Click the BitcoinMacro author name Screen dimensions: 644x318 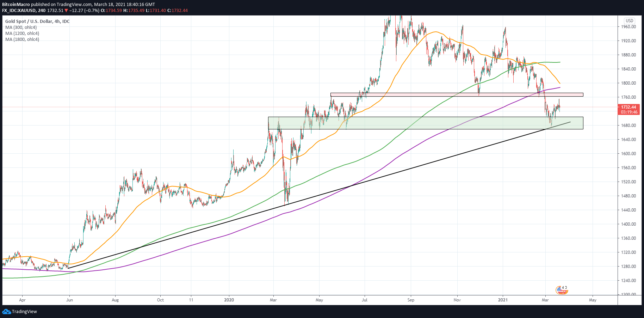[16, 5]
